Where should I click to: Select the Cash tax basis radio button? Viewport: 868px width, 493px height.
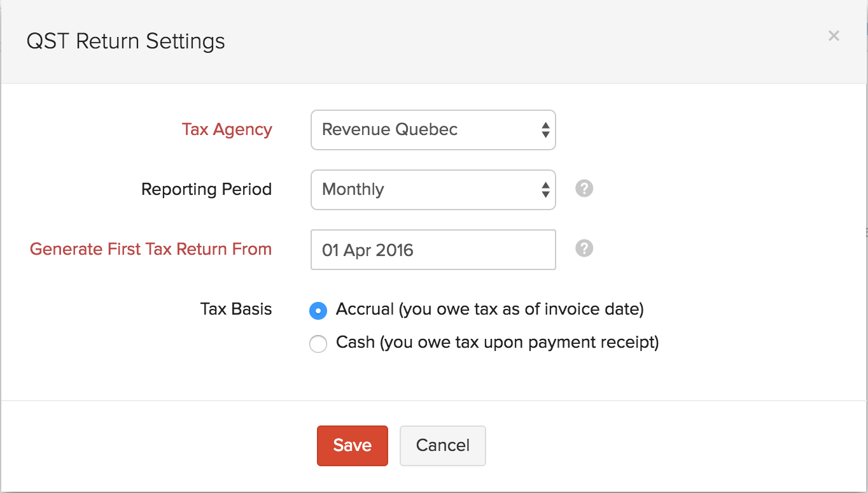(x=318, y=345)
